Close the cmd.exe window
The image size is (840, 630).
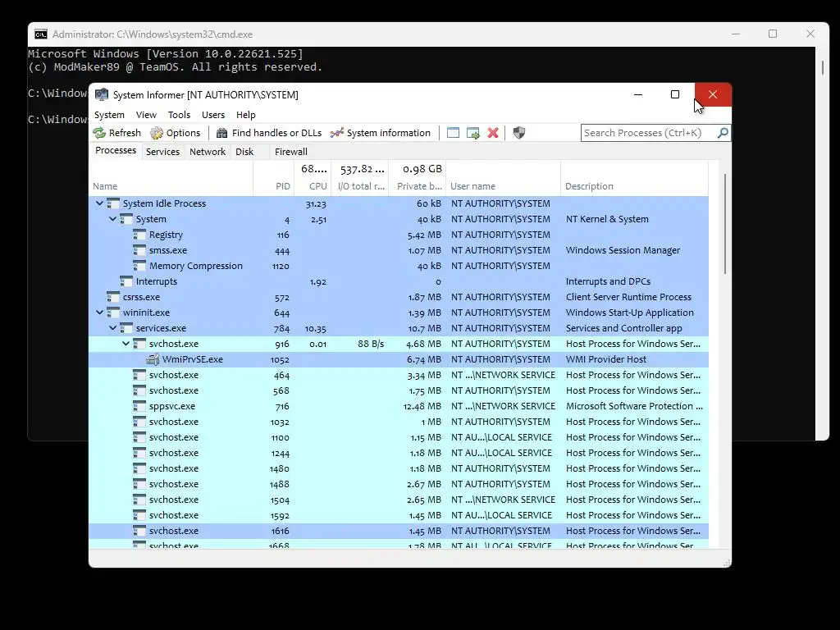(x=810, y=34)
